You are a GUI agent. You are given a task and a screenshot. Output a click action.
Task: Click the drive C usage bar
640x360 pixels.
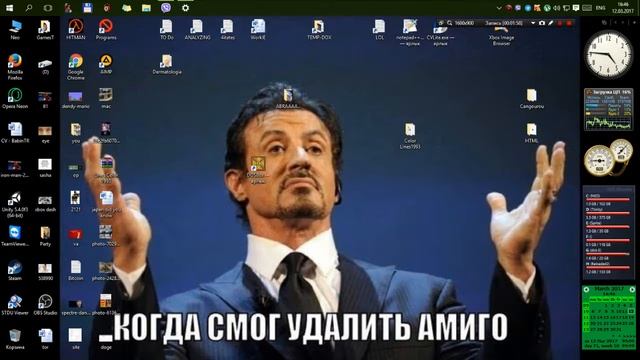pos(607,200)
